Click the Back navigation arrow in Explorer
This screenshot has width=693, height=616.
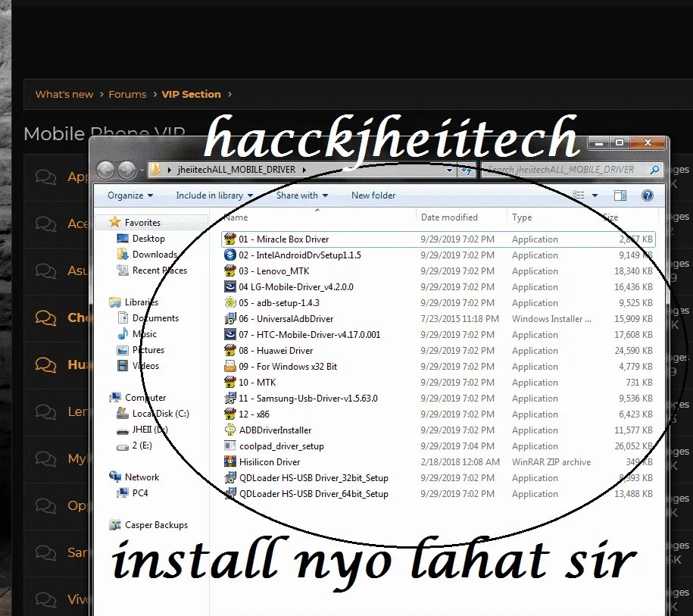(x=105, y=170)
